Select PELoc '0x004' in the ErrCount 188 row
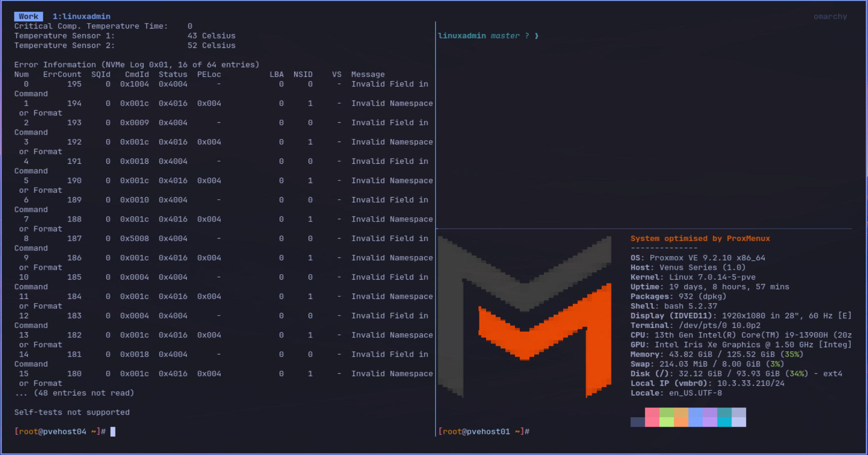The height and width of the screenshot is (455, 868). [x=209, y=219]
